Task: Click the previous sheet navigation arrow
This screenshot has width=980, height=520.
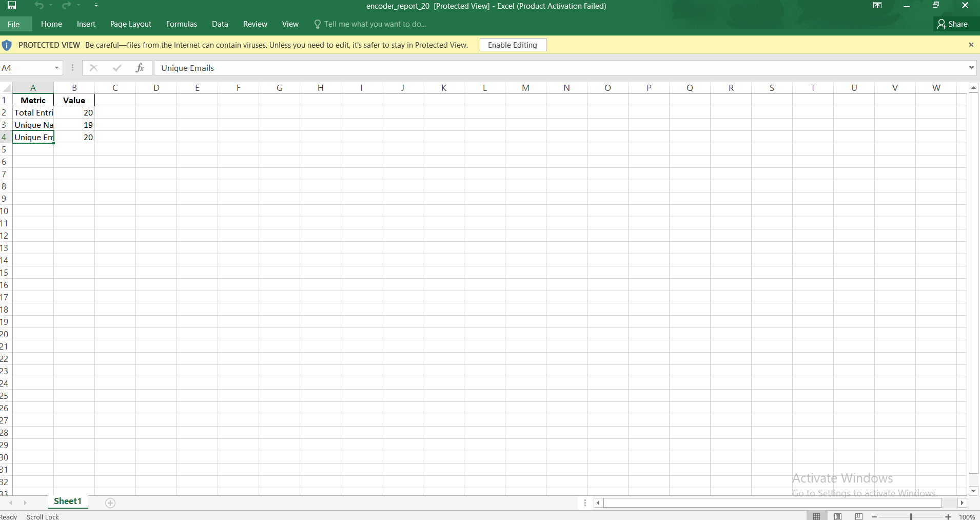Action: coord(11,503)
